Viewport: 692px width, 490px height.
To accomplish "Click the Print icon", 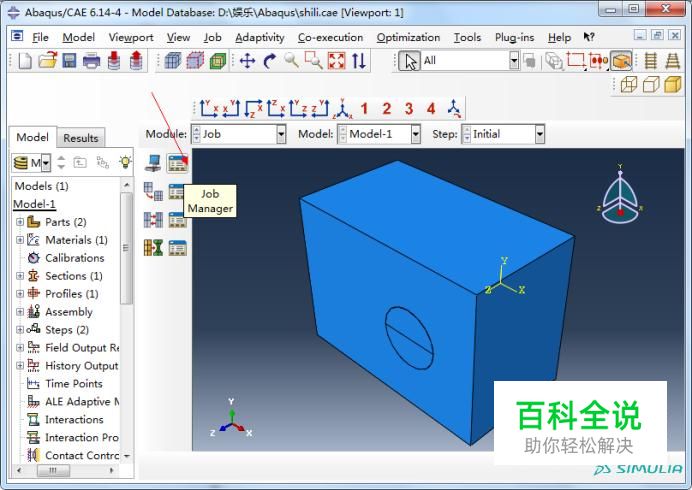I will pos(91,61).
